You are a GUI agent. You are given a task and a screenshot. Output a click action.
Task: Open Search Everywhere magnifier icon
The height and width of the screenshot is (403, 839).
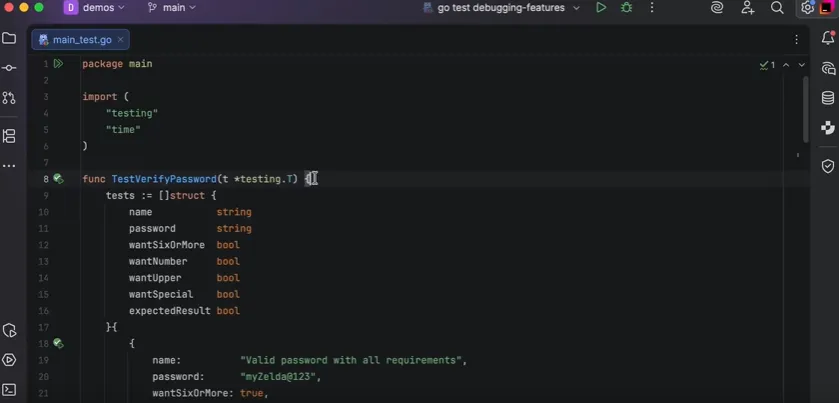tap(777, 7)
